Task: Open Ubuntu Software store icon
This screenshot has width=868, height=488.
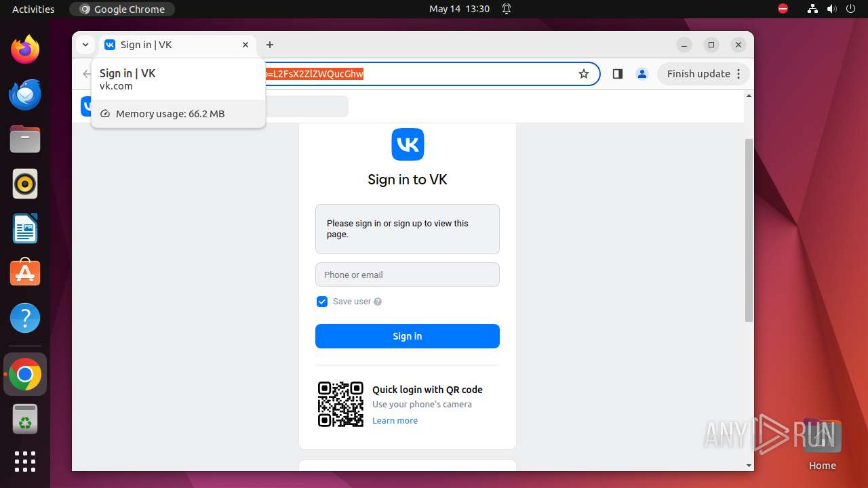Action: pyautogui.click(x=25, y=273)
